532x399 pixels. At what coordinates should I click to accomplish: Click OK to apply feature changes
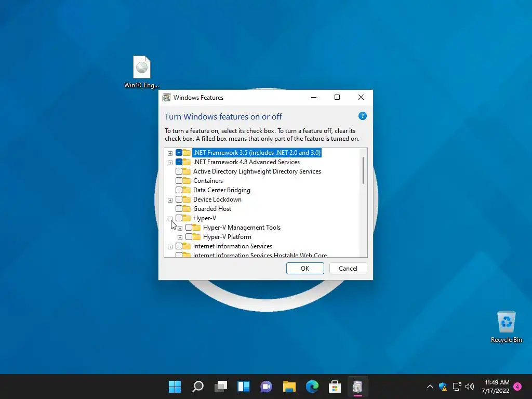(x=305, y=269)
